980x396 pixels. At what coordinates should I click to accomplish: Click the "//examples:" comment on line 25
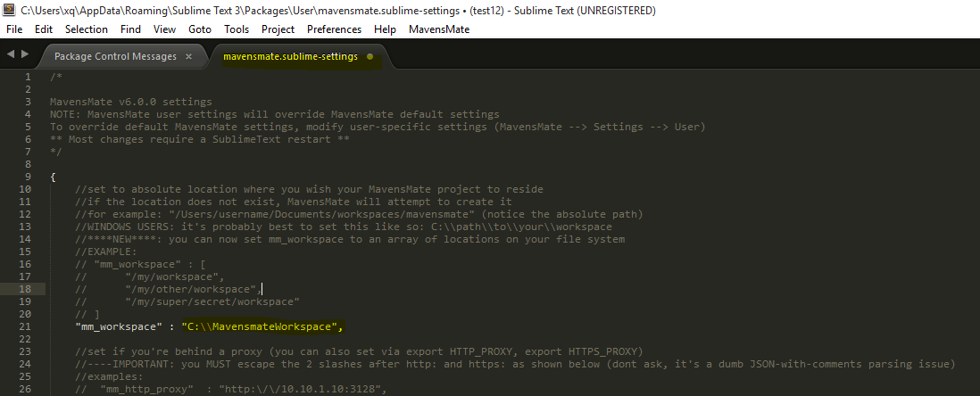110,376
